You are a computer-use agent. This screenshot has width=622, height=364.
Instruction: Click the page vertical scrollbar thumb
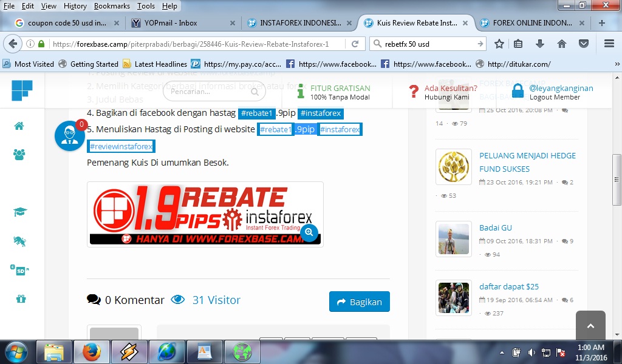click(617, 180)
